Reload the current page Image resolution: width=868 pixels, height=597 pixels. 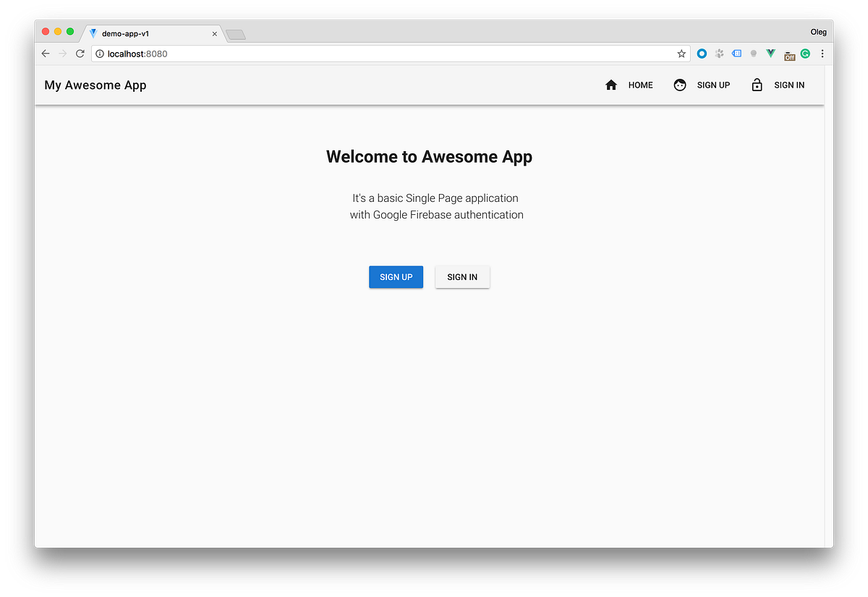(x=80, y=53)
